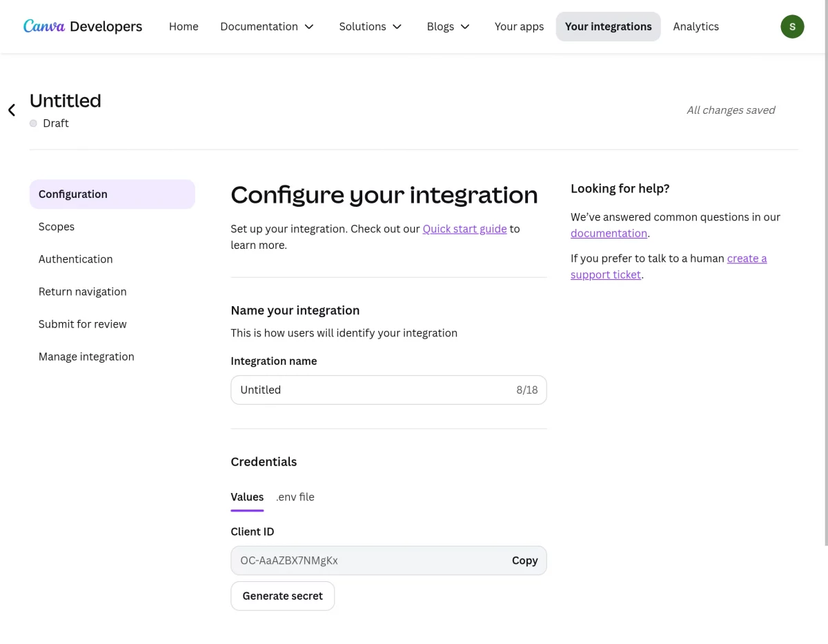The width and height of the screenshot is (828, 644).
Task: Click the Untitled integration title
Action: (66, 101)
